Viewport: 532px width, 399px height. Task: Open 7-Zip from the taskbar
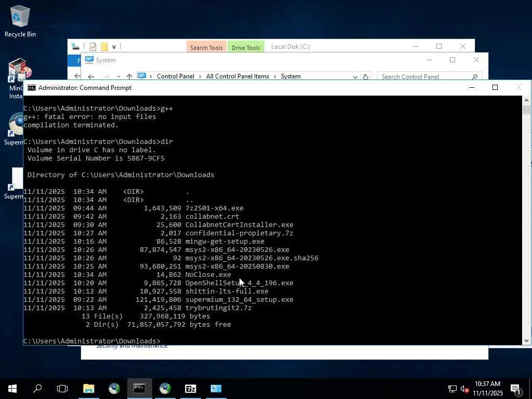[x=190, y=389]
